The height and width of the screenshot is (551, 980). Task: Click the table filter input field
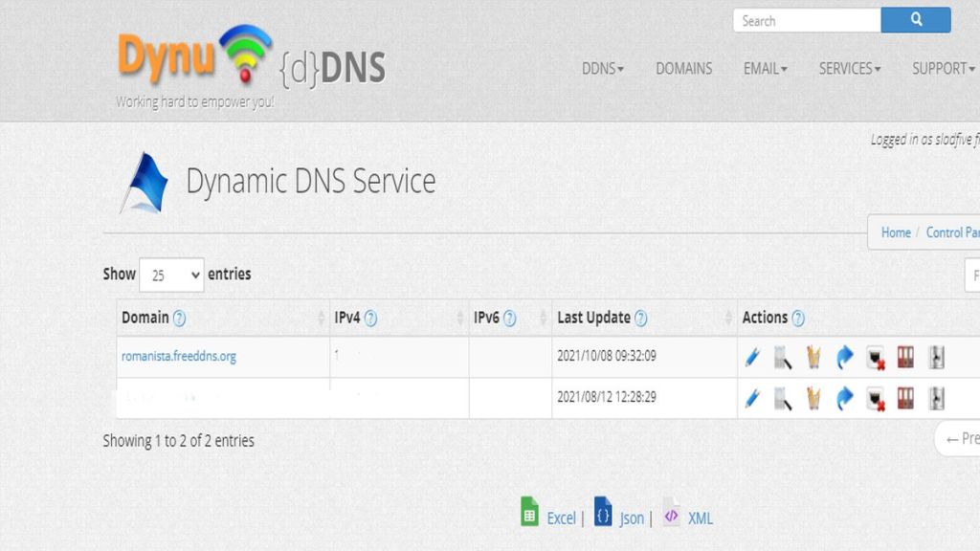pos(972,275)
